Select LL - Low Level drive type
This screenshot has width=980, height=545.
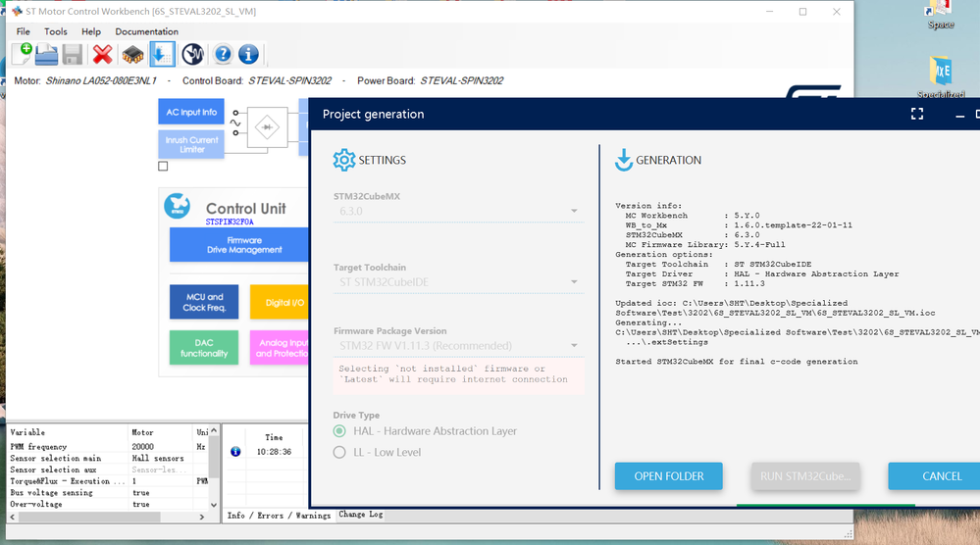(x=339, y=453)
